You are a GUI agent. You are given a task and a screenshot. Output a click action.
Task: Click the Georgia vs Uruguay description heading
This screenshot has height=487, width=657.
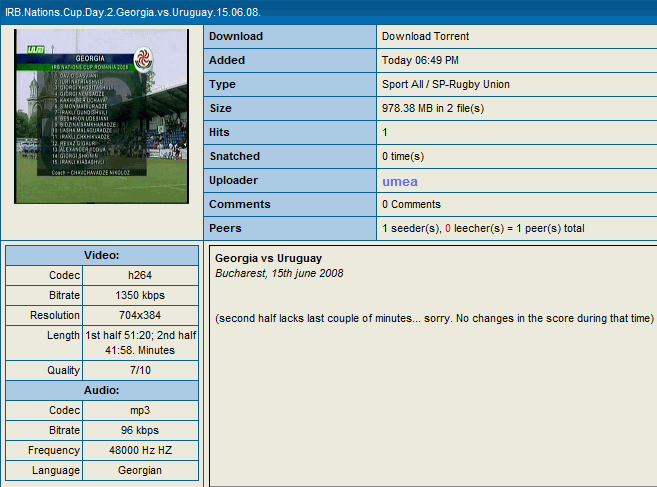click(x=268, y=258)
